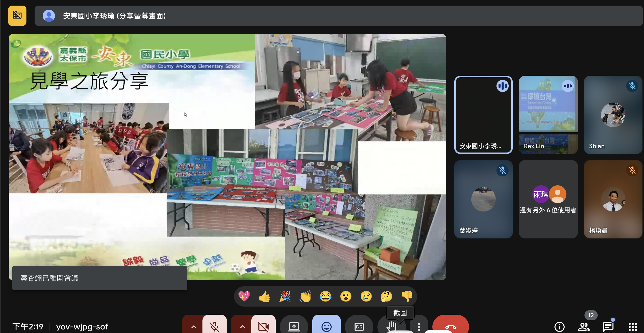Toggle the camera on or off
Screen dimensions: 644x333
pyautogui.click(x=263, y=327)
